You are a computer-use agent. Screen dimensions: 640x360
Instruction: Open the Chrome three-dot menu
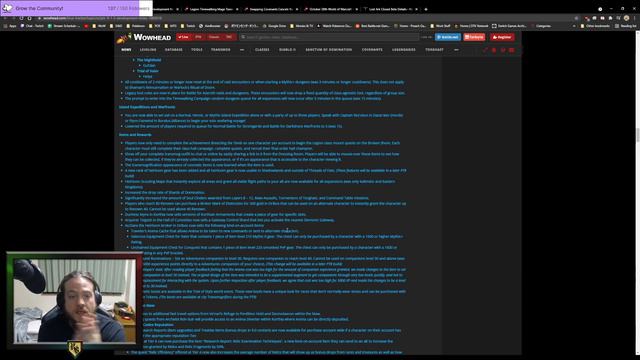(x=634, y=18)
